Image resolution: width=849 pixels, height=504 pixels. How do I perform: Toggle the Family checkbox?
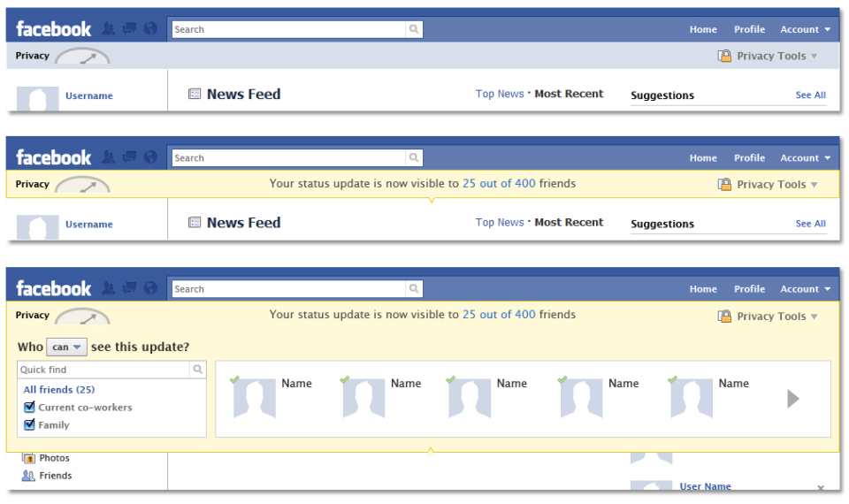pyautogui.click(x=29, y=425)
